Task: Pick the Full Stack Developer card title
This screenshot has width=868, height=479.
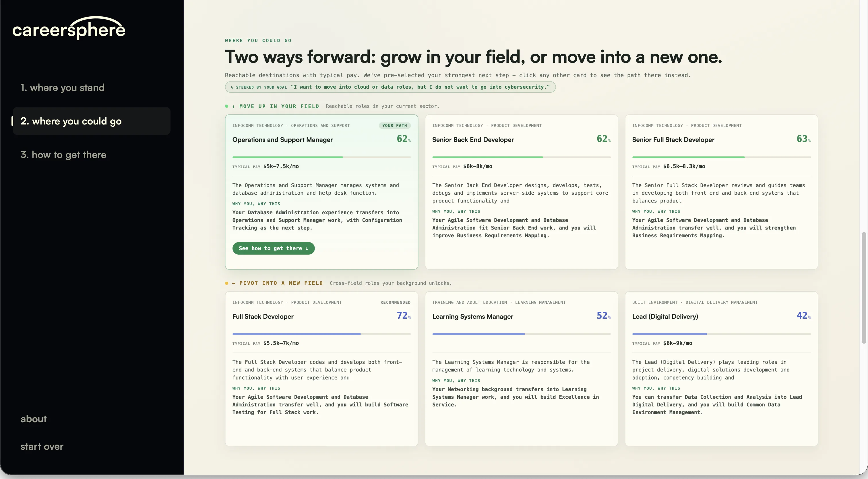Action: pos(263,316)
